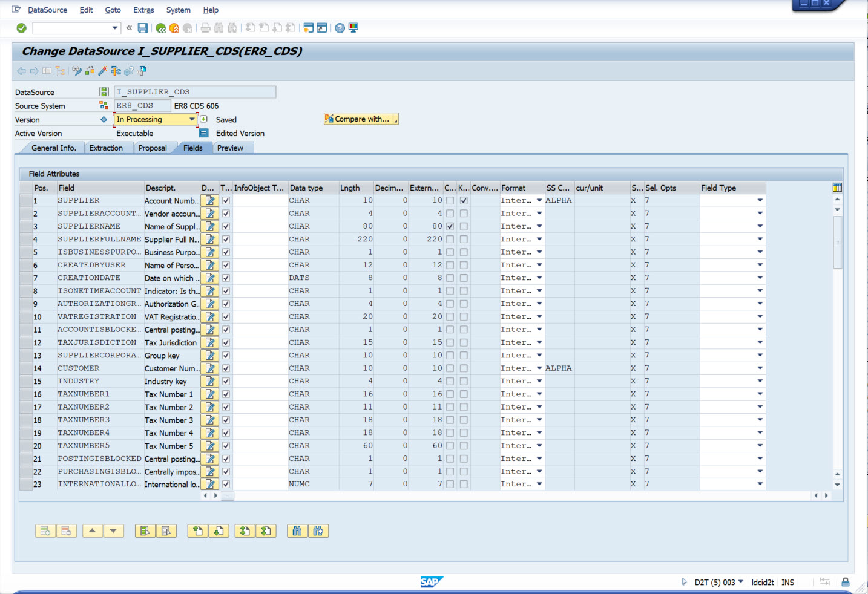Click the orange Exit icon
The width and height of the screenshot is (868, 594).
tap(174, 28)
